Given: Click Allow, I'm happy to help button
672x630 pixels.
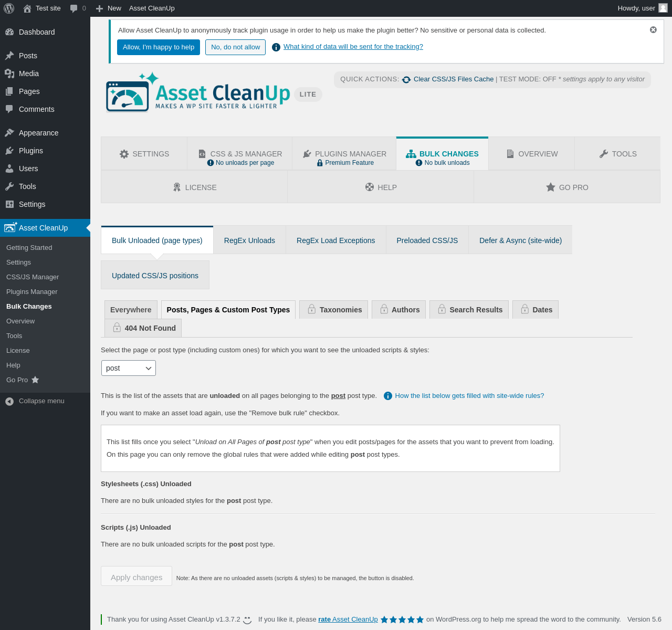Looking at the screenshot, I should coord(159,47).
